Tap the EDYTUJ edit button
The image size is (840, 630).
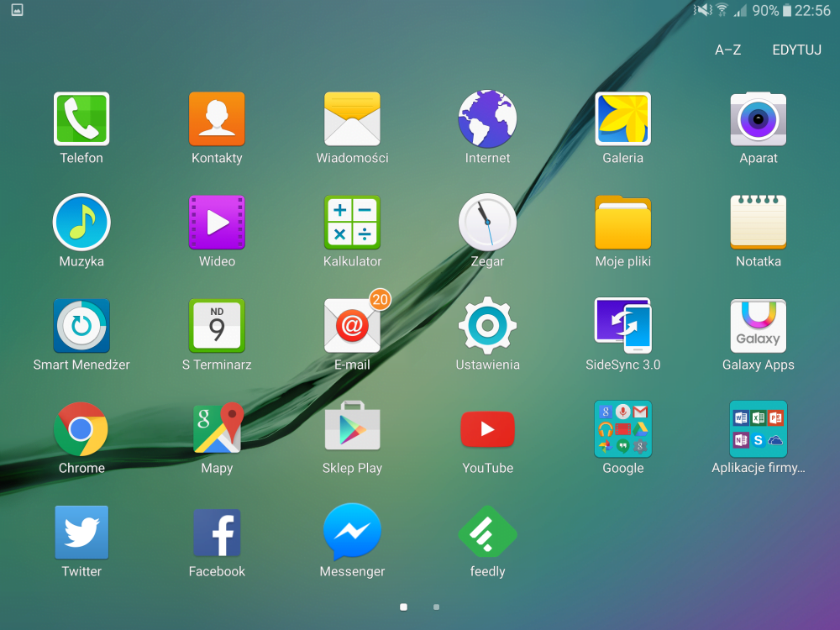(x=796, y=50)
